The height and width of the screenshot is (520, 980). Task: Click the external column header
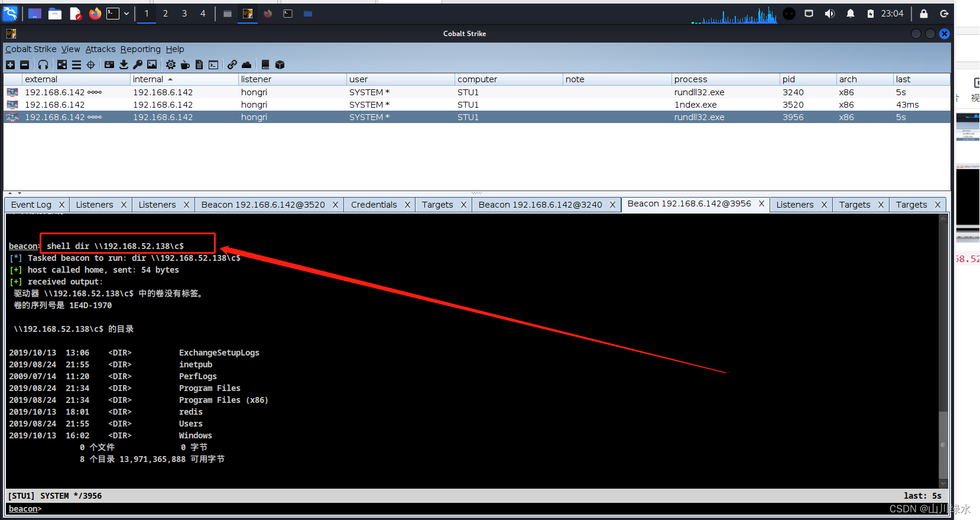pyautogui.click(x=76, y=79)
